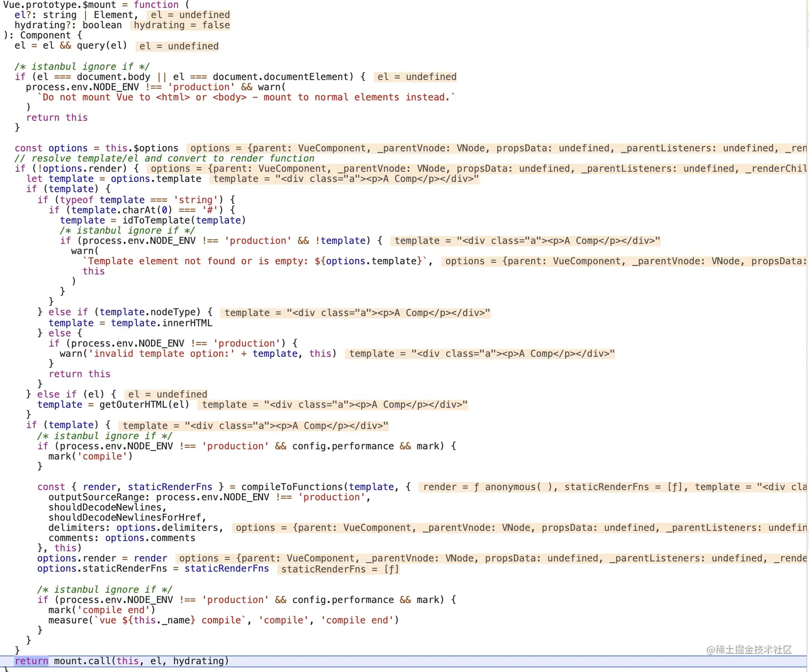Click the '): Component {' line
809x672 pixels.
click(x=43, y=35)
